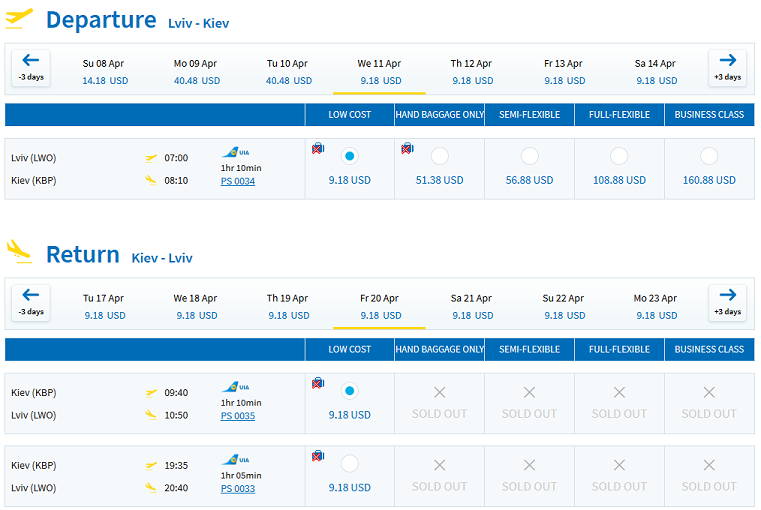Click Departure FULL-FLEXIBLE column header
761x510 pixels.
tap(619, 115)
